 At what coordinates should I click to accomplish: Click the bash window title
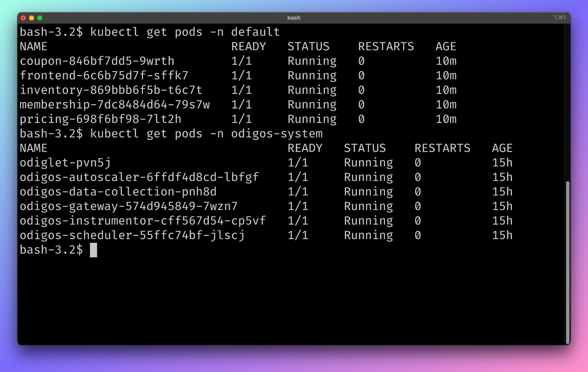pyautogui.click(x=294, y=18)
